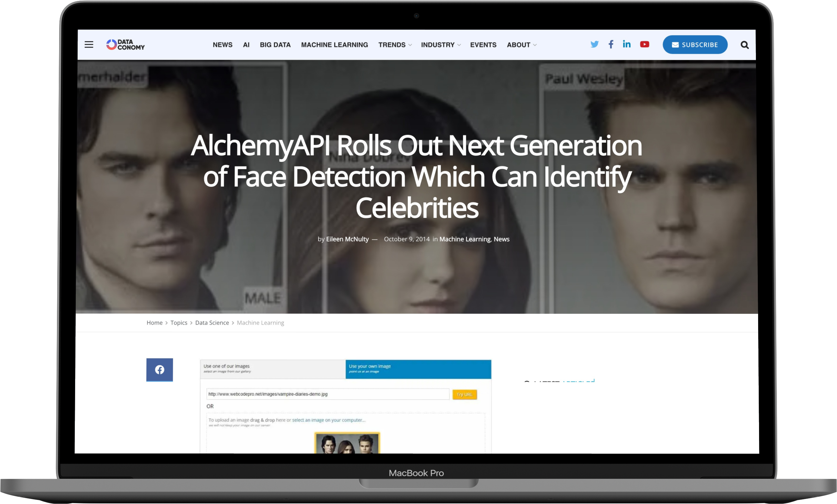The height and width of the screenshot is (504, 837).
Task: Share article via Facebook share button
Action: click(x=160, y=369)
